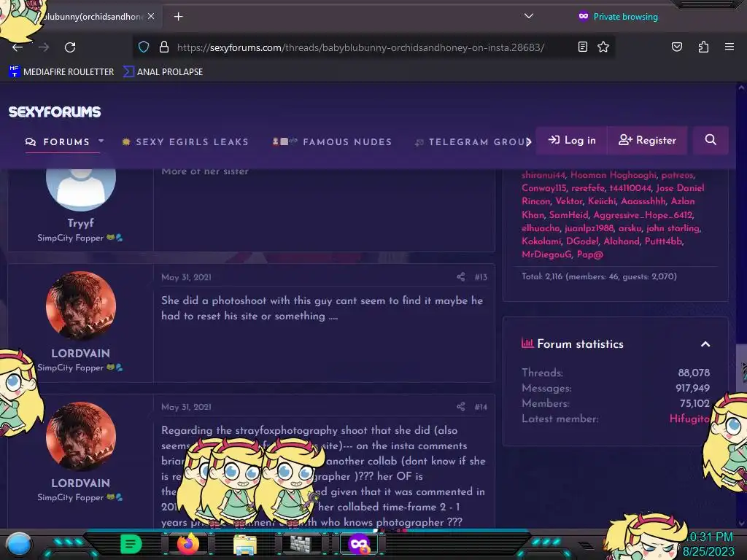Open LORDVAIN's avatar on post #13
This screenshot has height=560, width=747.
81,306
